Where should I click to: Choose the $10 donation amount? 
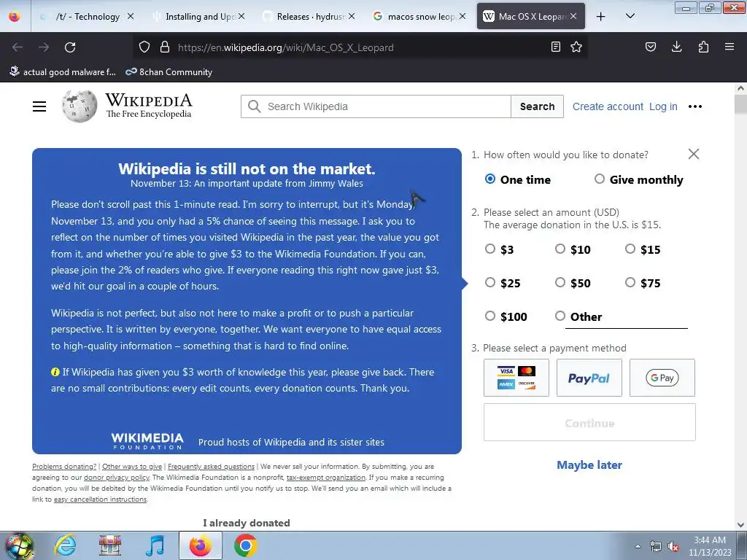560,249
